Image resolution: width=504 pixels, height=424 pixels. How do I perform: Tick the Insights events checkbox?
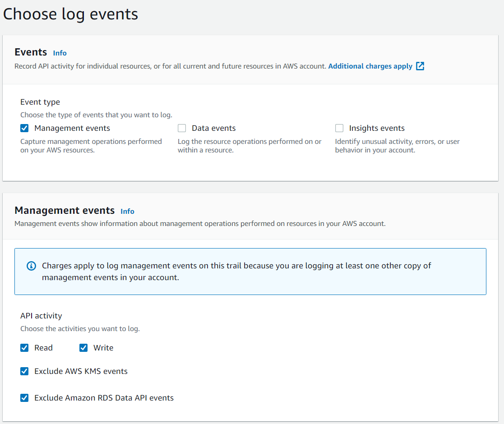pos(339,128)
